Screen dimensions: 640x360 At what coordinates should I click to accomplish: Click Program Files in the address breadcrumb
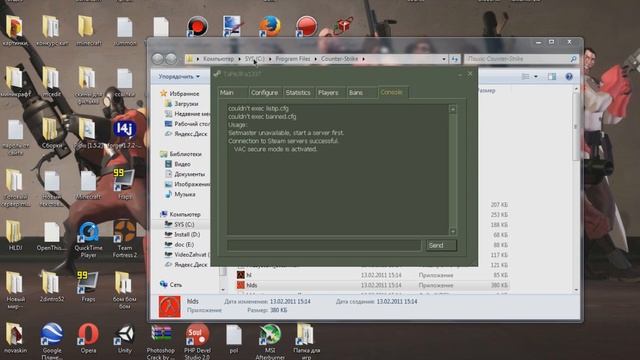pyautogui.click(x=293, y=59)
